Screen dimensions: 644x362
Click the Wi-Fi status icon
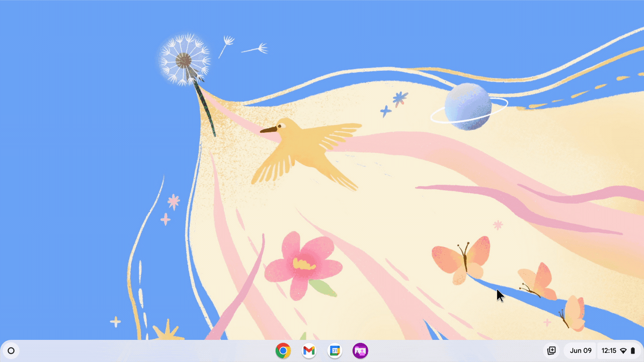point(623,351)
